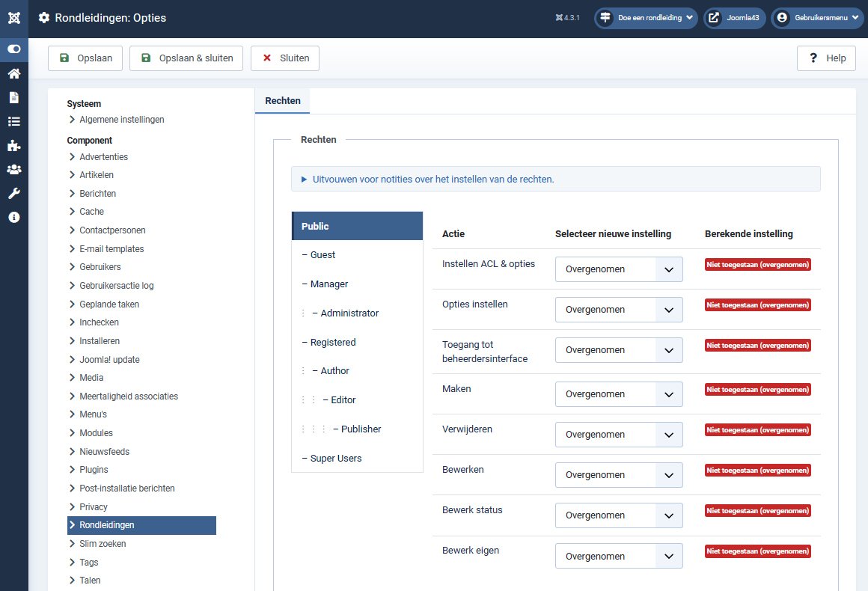Image resolution: width=868 pixels, height=591 pixels.
Task: Click the Help button
Action: 827,58
